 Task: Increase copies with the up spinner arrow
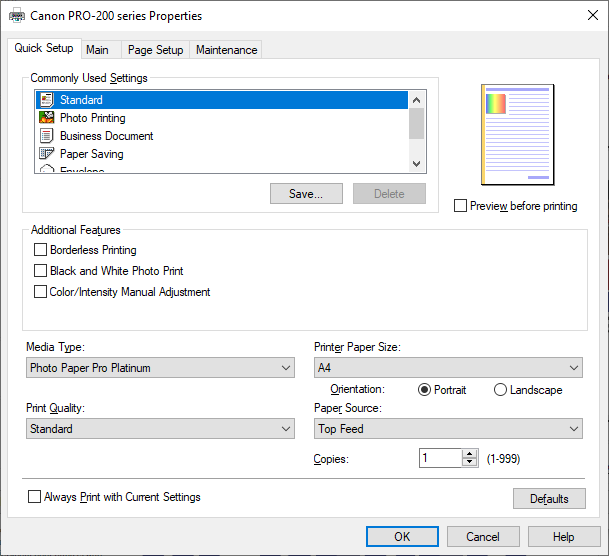click(470, 454)
